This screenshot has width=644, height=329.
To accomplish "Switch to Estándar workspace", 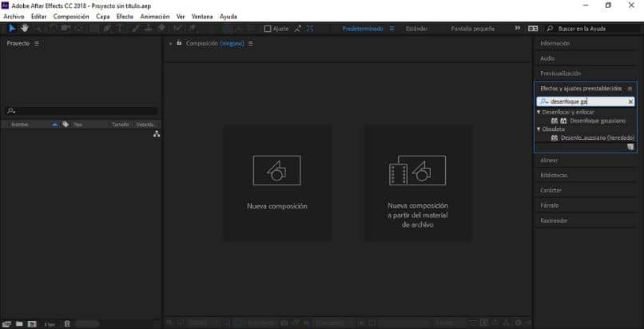I will click(x=416, y=29).
